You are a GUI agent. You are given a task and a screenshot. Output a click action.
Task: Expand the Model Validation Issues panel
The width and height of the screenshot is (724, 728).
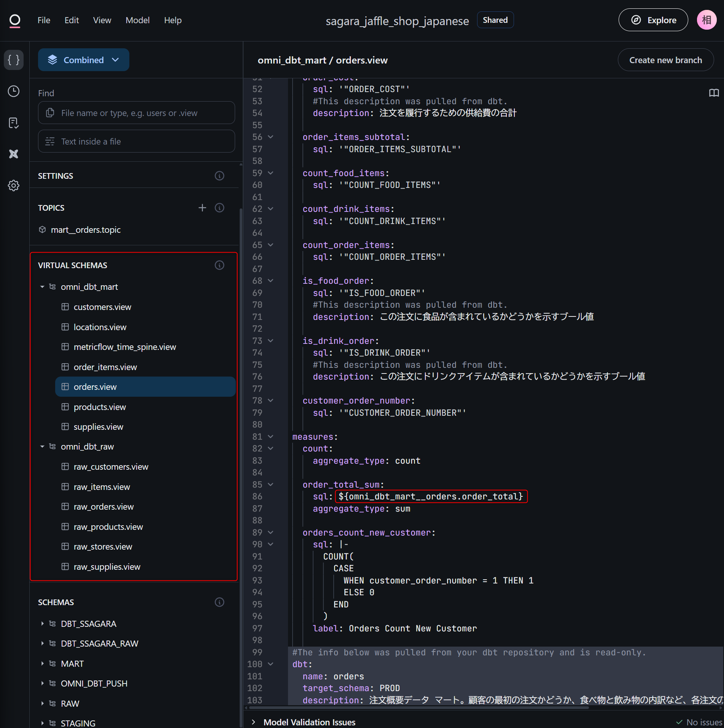click(254, 722)
